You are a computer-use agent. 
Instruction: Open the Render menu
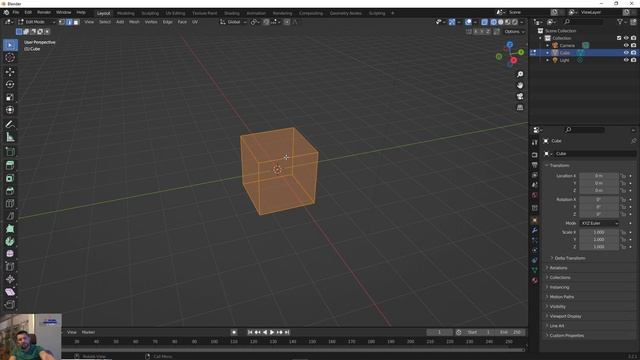tap(44, 13)
